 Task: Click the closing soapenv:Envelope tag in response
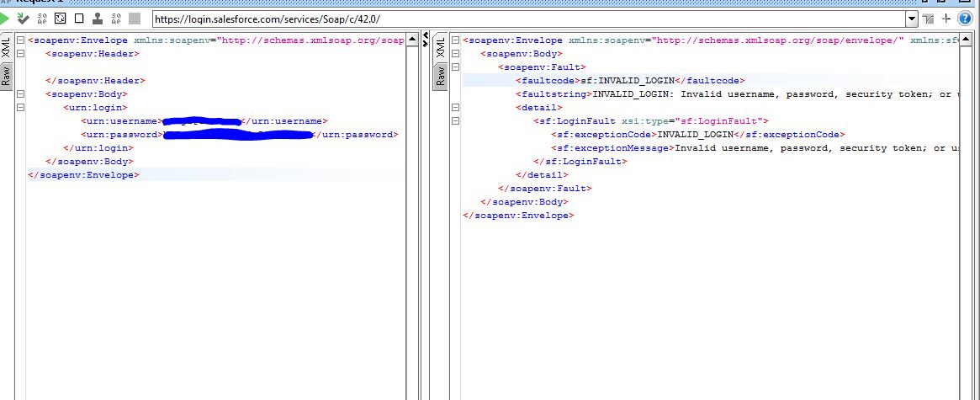point(518,216)
